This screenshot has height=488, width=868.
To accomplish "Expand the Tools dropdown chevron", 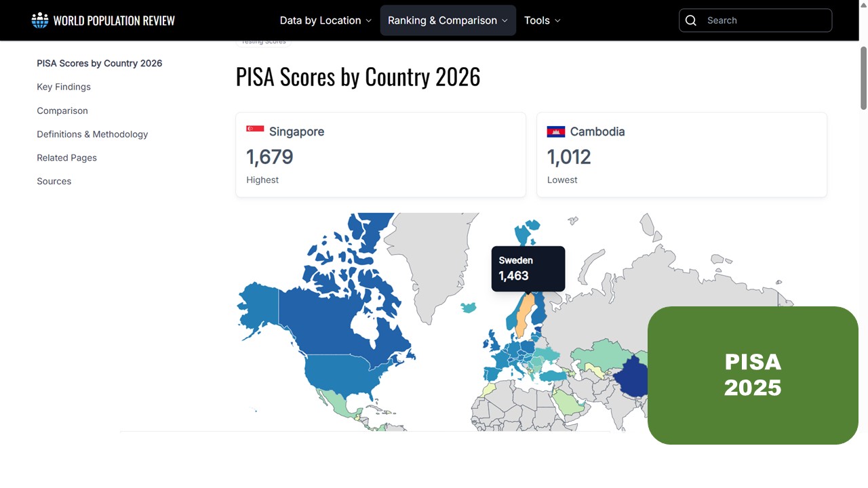I will tap(557, 21).
